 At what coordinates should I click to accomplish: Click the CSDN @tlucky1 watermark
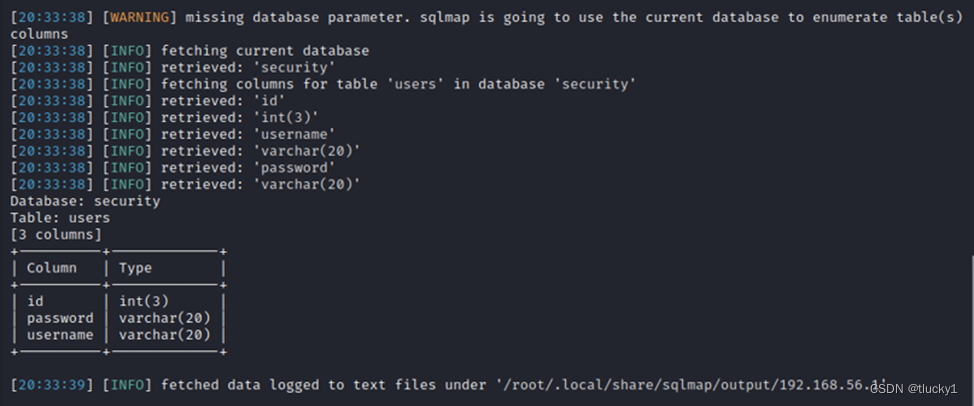[914, 389]
